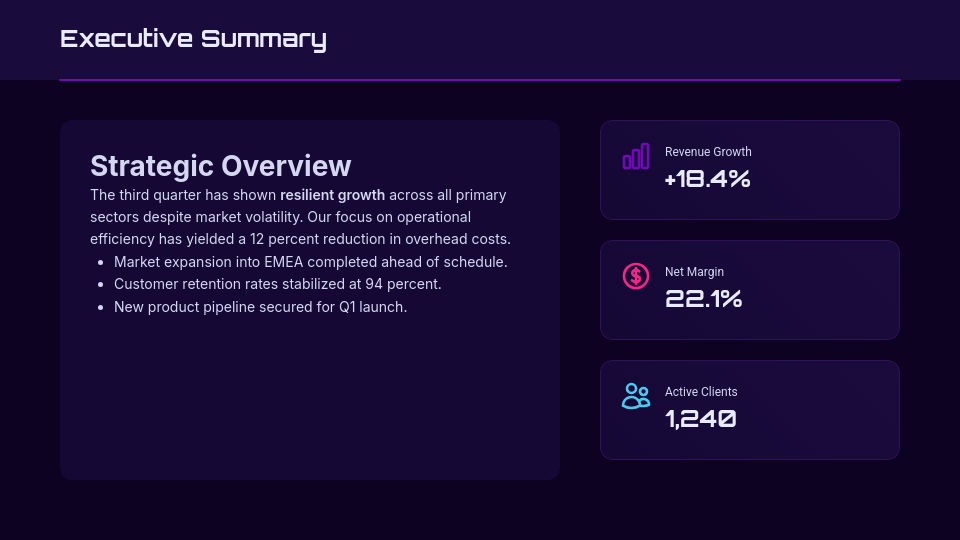Viewport: 960px width, 540px height.
Task: Click the customer retention rates bullet
Action: (x=277, y=284)
